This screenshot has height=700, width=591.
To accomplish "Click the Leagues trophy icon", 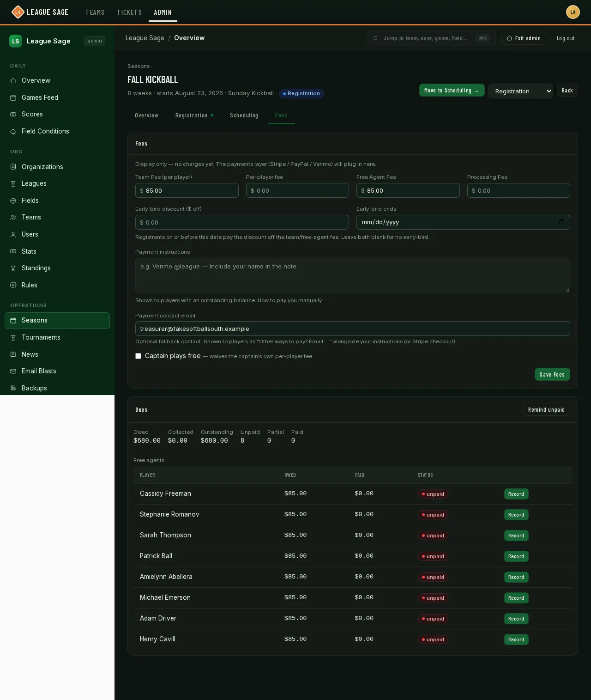I will point(13,183).
